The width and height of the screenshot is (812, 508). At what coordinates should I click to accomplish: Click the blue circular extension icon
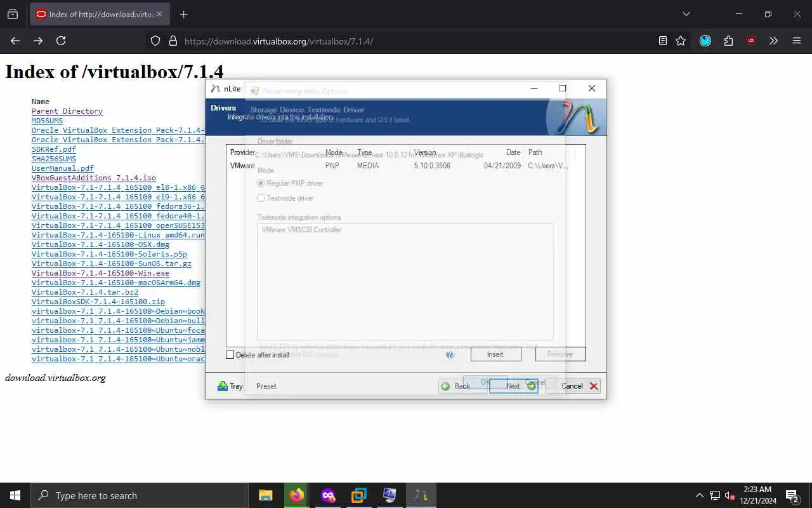tap(705, 41)
